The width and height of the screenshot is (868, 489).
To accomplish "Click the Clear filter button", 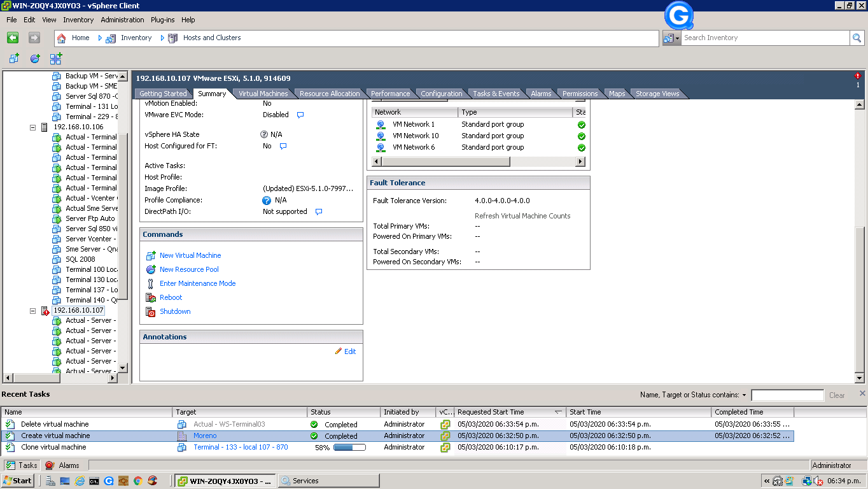I will pos(837,395).
